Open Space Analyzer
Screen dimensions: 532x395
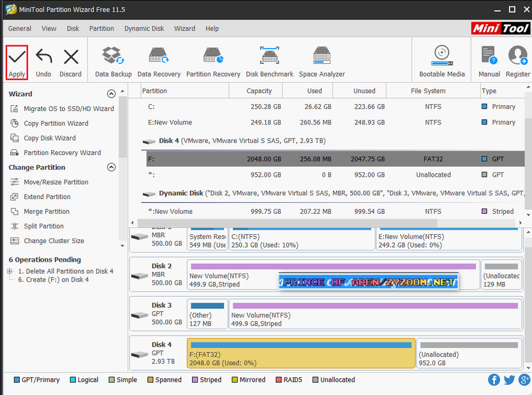321,62
